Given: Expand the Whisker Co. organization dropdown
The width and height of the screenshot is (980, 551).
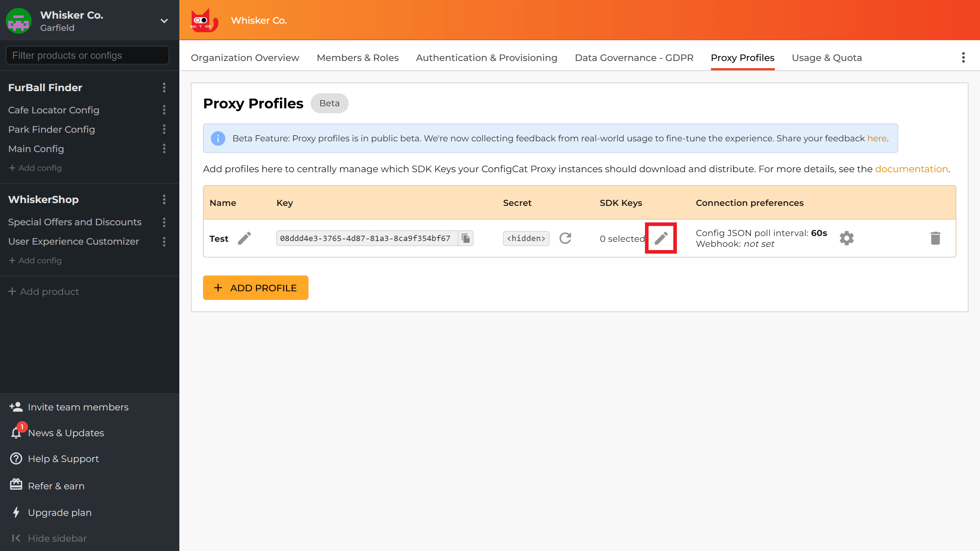Looking at the screenshot, I should (x=164, y=21).
